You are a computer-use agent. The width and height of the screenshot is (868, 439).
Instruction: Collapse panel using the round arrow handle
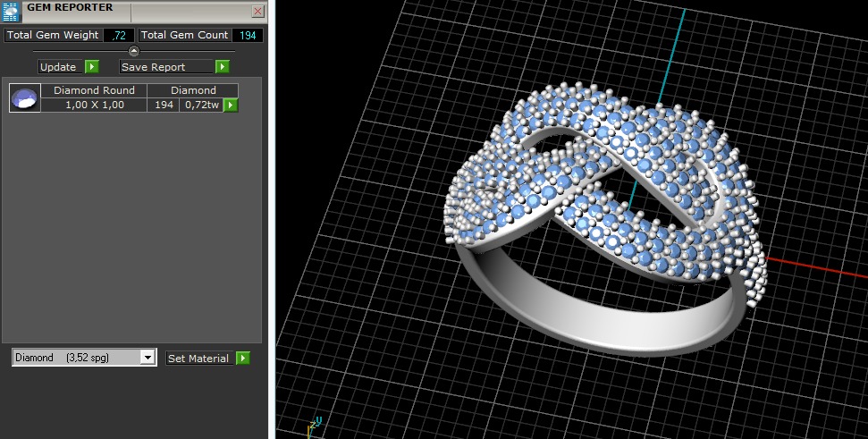pos(134,51)
